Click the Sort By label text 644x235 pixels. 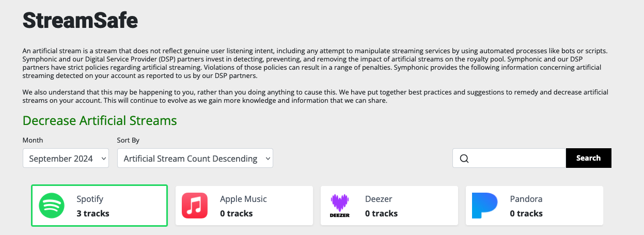(x=128, y=140)
